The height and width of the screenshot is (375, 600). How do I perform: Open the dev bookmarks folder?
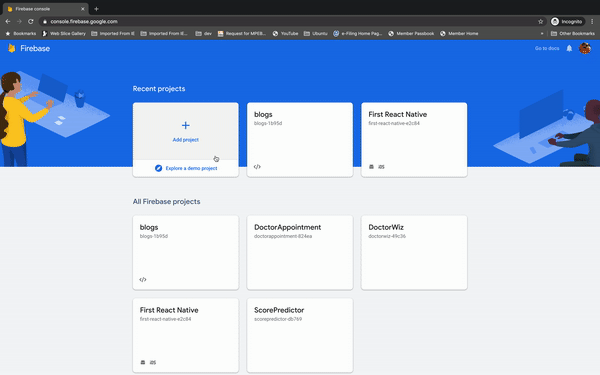tap(204, 34)
